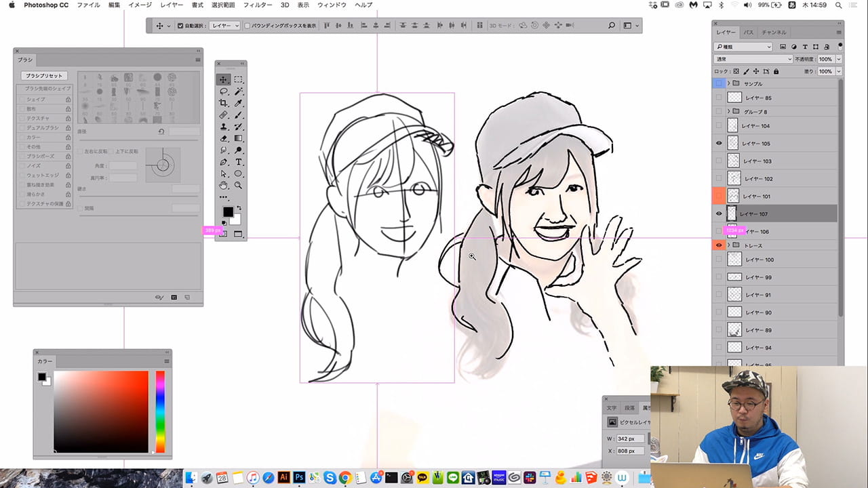Click the search magnifier in options bar
Viewport: 868px width, 488px height.
click(x=611, y=26)
